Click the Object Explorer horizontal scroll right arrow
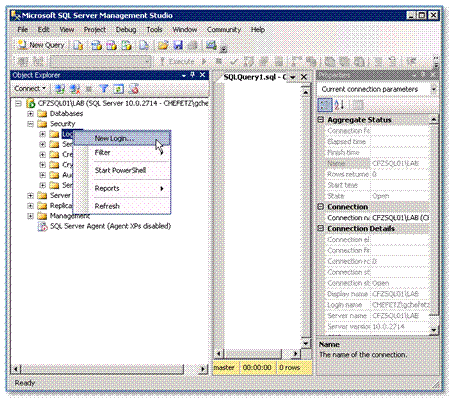 pyautogui.click(x=203, y=369)
